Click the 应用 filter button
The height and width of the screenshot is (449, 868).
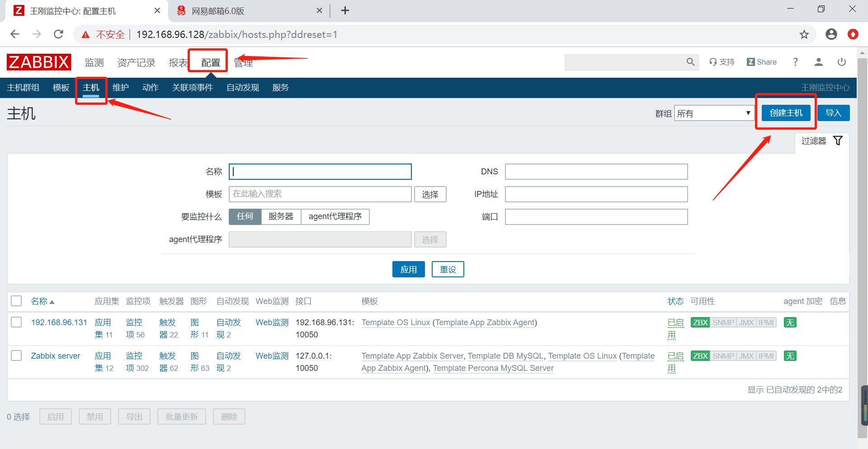[x=409, y=269]
